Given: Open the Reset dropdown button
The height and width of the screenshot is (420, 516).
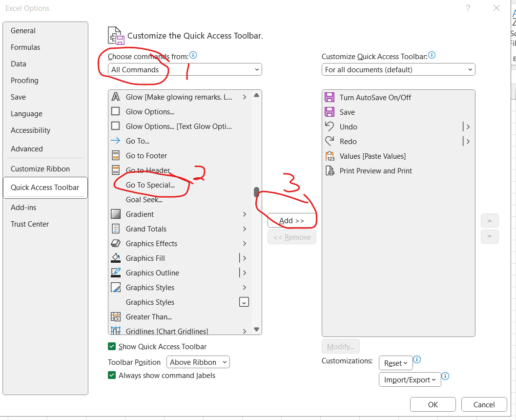Looking at the screenshot, I should pyautogui.click(x=395, y=363).
